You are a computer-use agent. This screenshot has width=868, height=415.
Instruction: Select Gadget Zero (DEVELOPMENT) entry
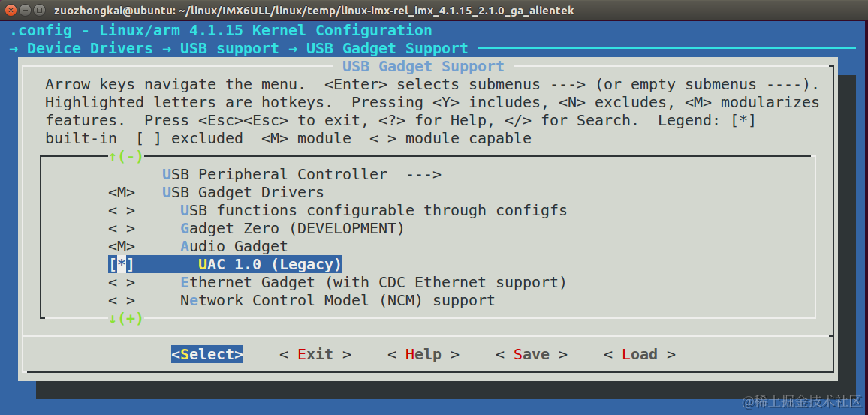(292, 229)
